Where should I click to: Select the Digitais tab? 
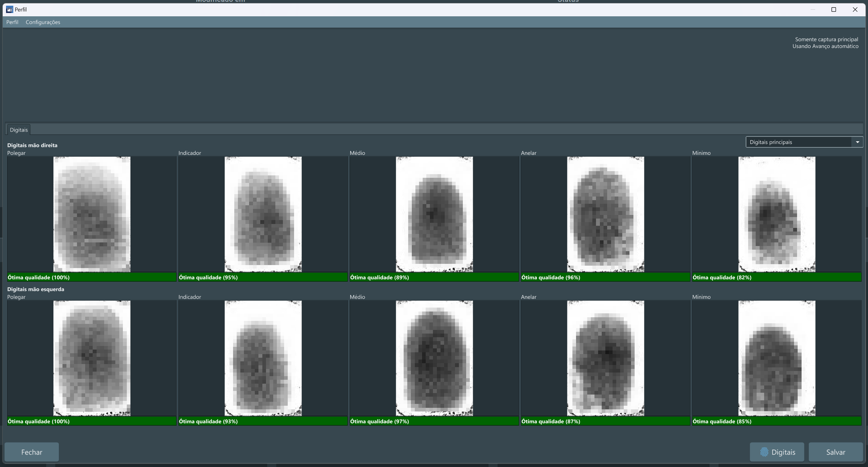[18, 130]
